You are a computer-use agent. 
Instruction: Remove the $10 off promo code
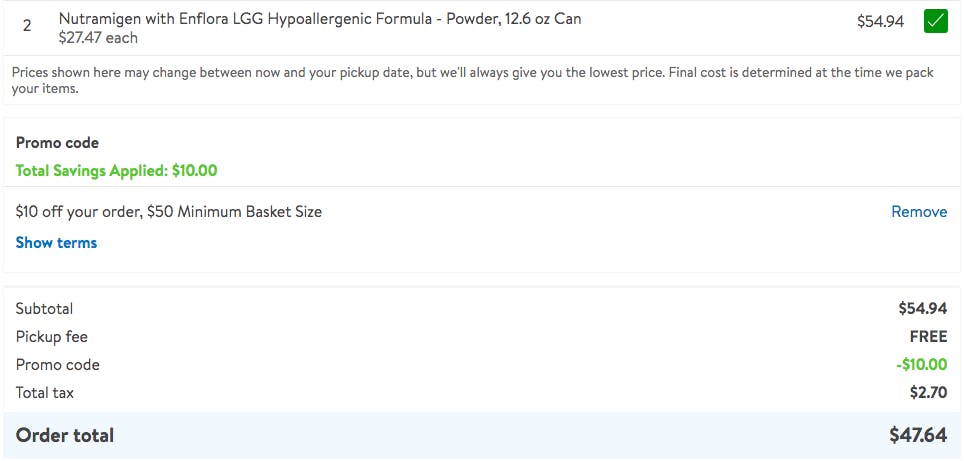click(x=919, y=212)
